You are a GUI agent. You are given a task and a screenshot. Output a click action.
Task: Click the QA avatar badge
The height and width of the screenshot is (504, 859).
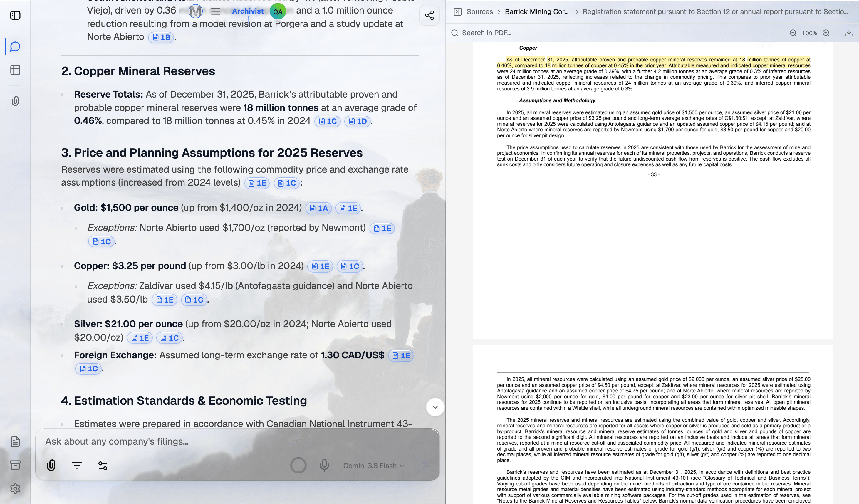pos(278,11)
